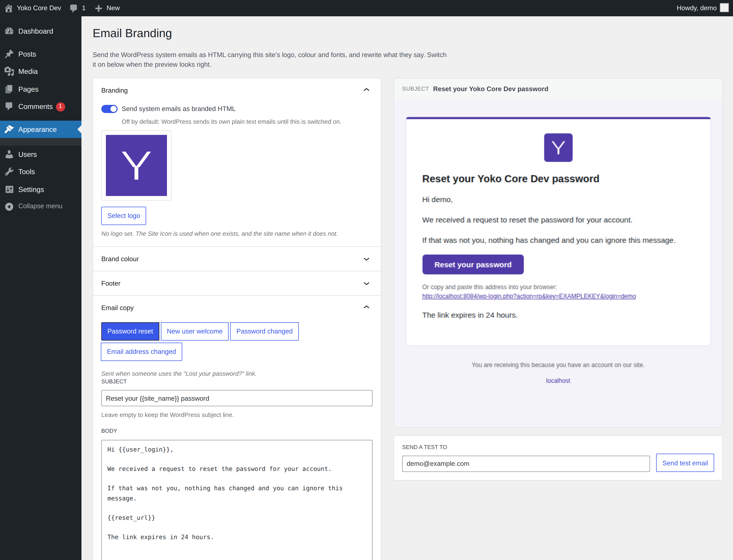733x560 pixels.
Task: Click the Pages icon in sidebar
Action: tap(9, 89)
